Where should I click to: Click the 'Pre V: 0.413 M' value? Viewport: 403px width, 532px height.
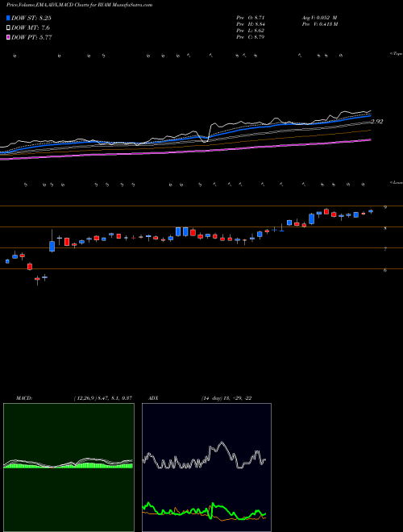point(319,24)
